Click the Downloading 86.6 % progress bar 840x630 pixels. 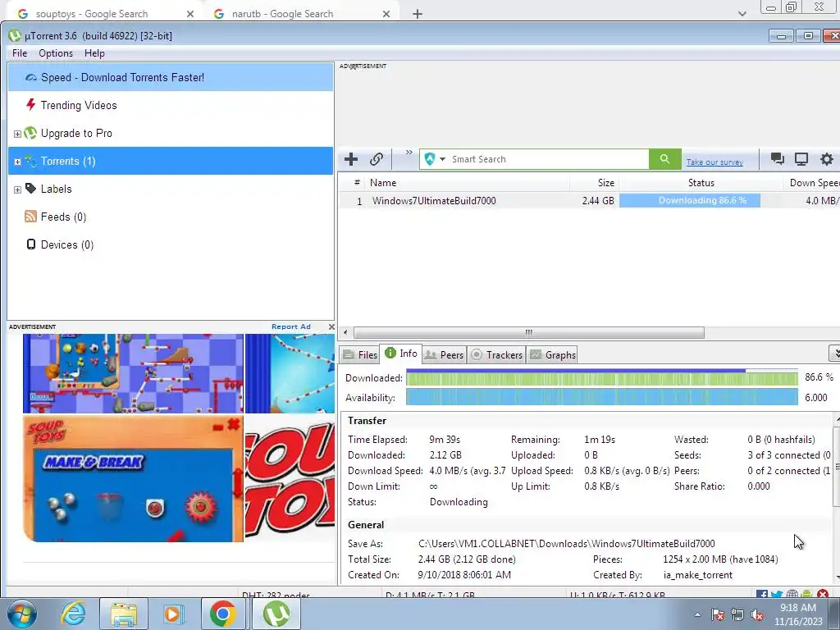point(690,200)
